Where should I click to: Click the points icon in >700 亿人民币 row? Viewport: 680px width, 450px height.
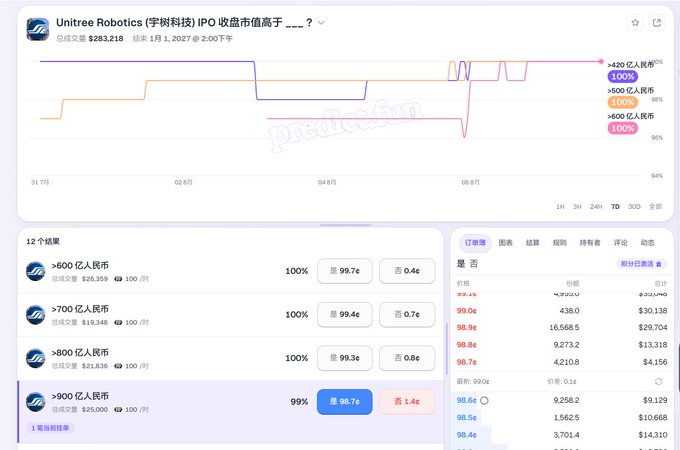118,323
